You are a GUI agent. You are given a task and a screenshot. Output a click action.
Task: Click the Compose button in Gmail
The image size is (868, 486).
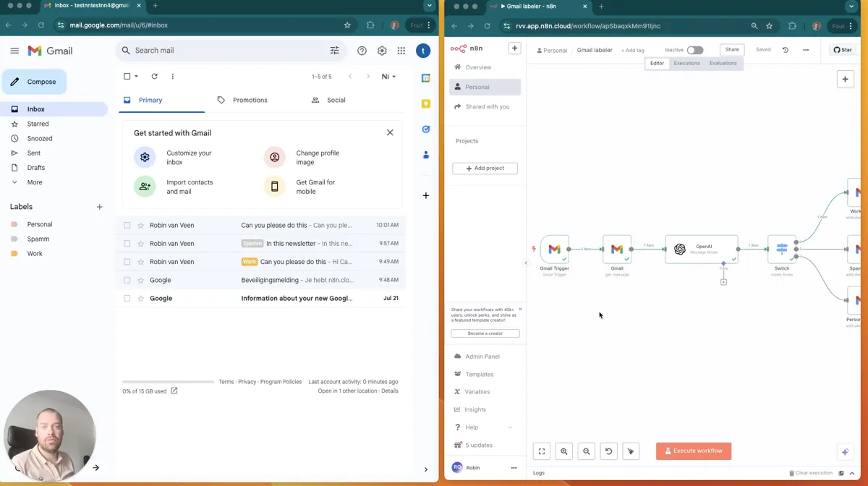click(34, 82)
